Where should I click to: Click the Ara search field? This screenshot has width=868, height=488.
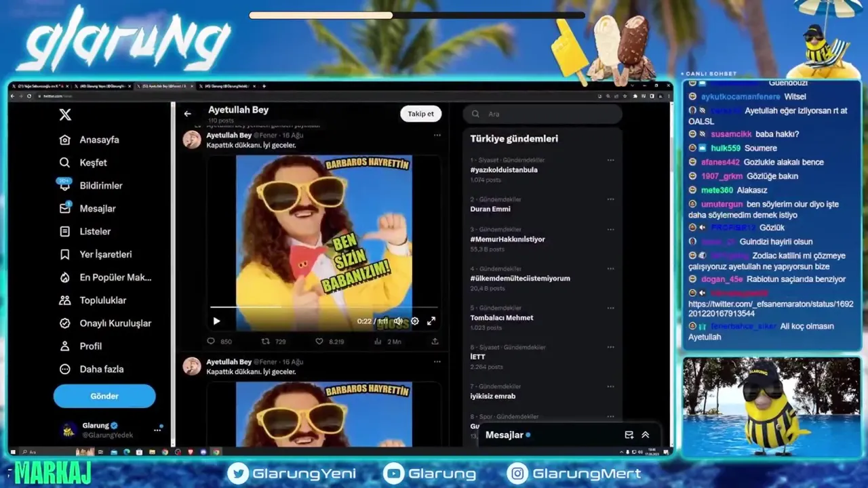pyautogui.click(x=542, y=114)
